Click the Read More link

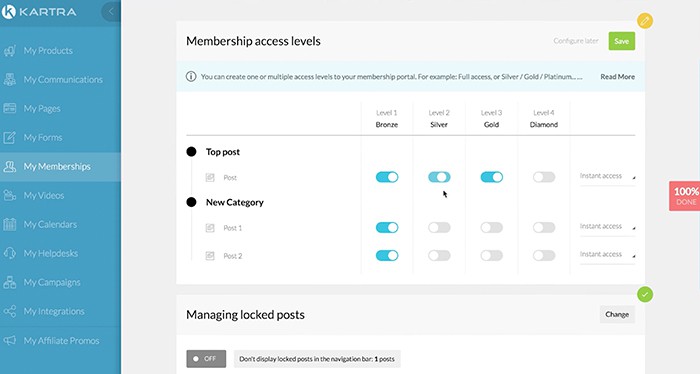pos(617,77)
